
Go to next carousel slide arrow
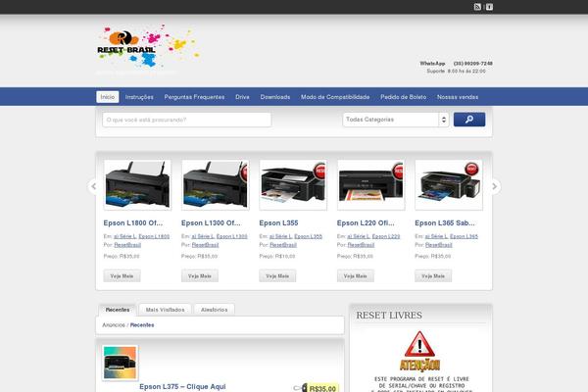(x=494, y=186)
